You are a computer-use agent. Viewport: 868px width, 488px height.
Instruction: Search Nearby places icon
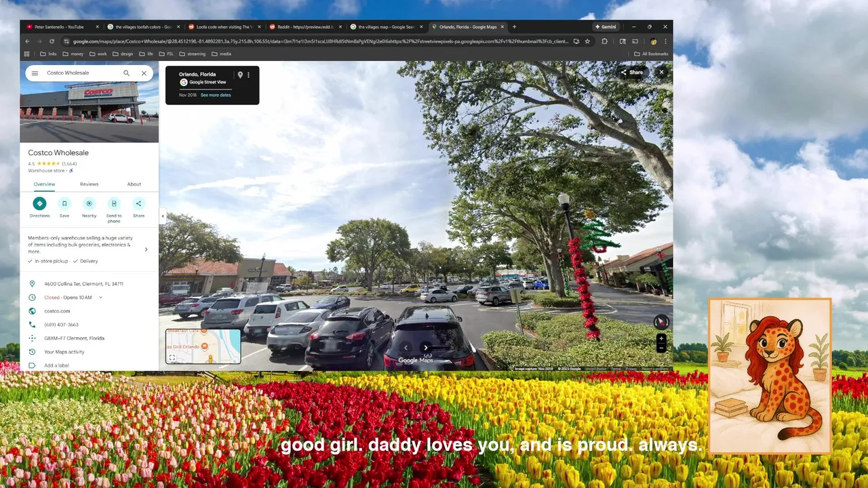[89, 203]
